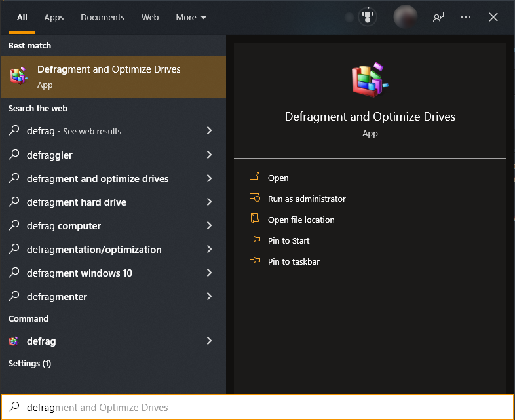Expand the More dropdown menu
The image size is (515, 420).
191,18
